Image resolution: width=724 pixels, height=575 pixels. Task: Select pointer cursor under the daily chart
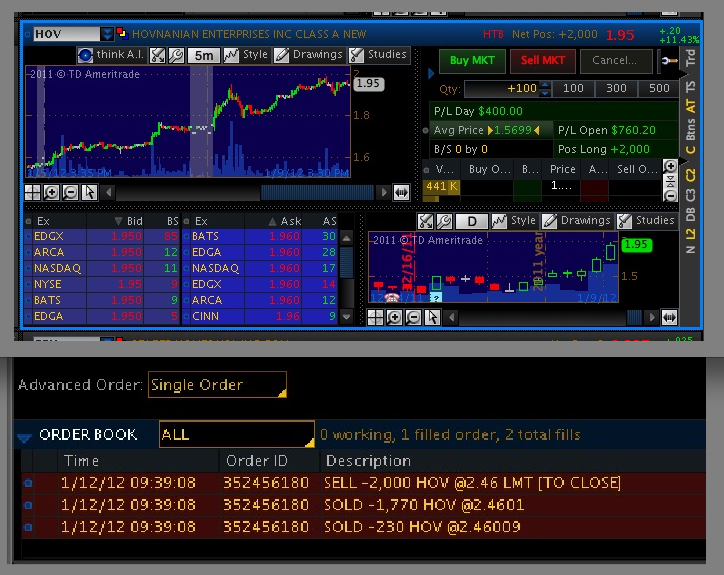(432, 317)
